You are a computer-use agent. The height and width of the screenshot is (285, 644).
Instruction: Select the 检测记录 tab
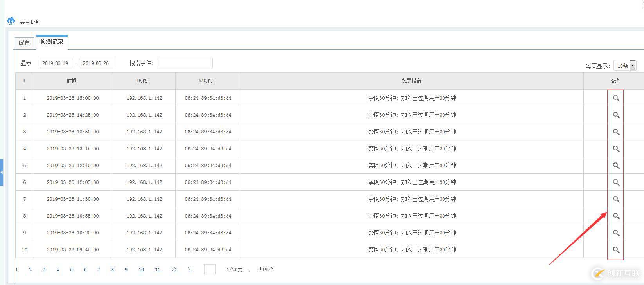click(52, 42)
